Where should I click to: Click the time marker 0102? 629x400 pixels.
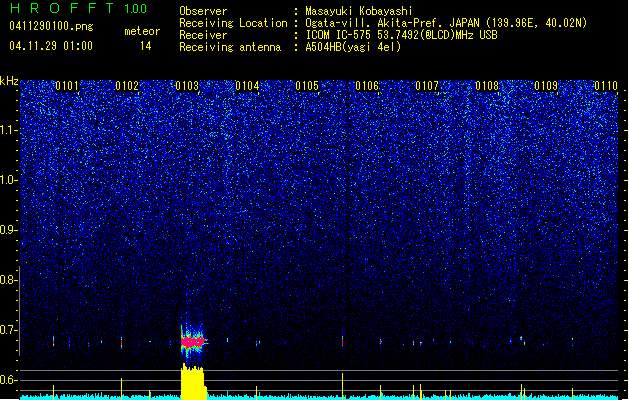tap(127, 86)
